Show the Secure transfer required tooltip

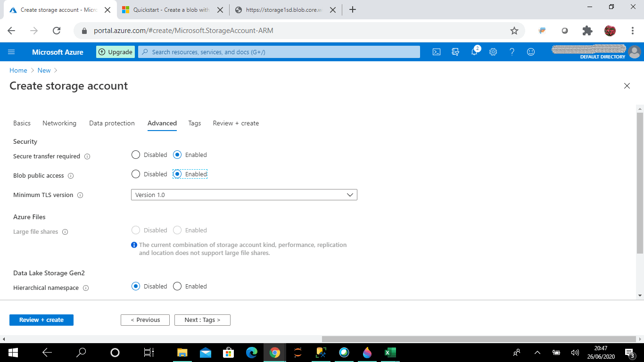click(x=87, y=156)
